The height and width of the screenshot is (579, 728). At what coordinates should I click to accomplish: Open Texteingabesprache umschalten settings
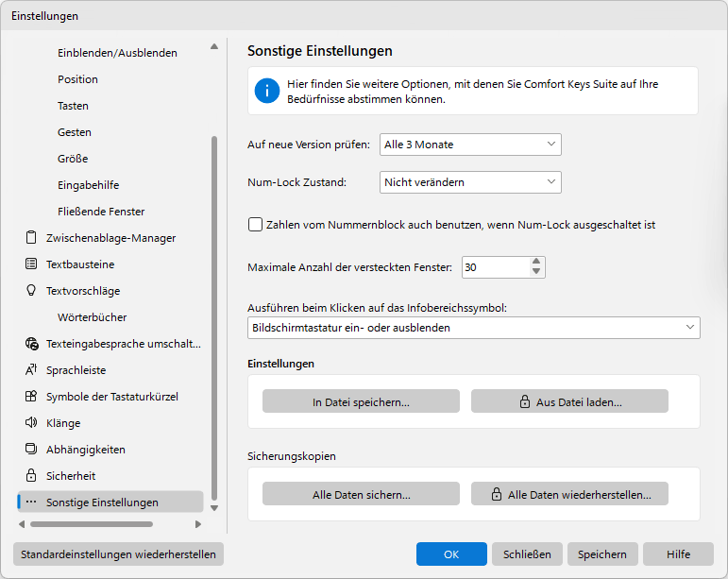[124, 344]
